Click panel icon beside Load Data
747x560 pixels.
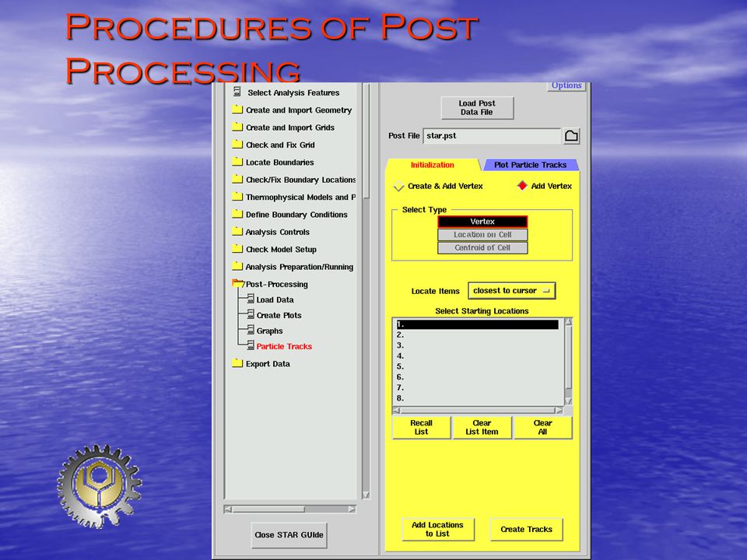[251, 299]
